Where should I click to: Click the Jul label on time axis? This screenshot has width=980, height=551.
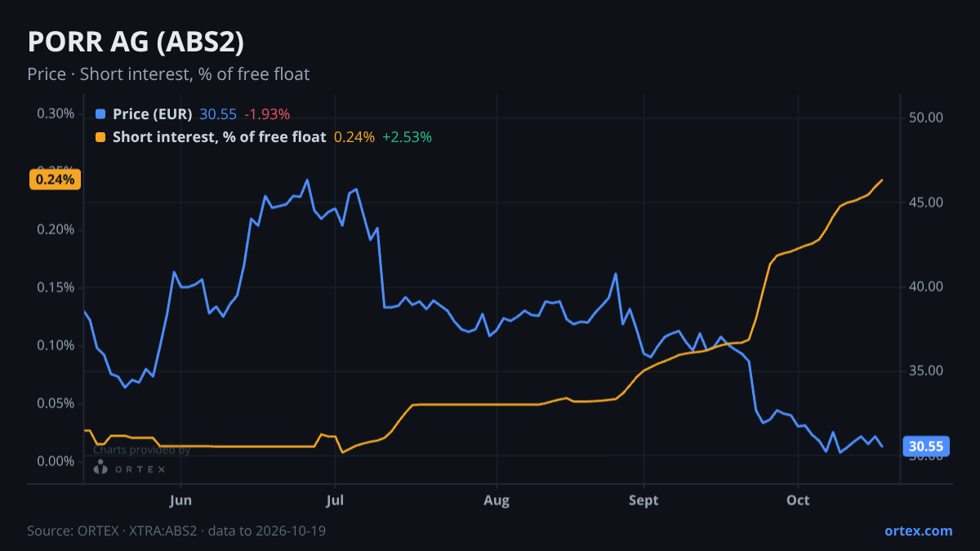pos(335,500)
